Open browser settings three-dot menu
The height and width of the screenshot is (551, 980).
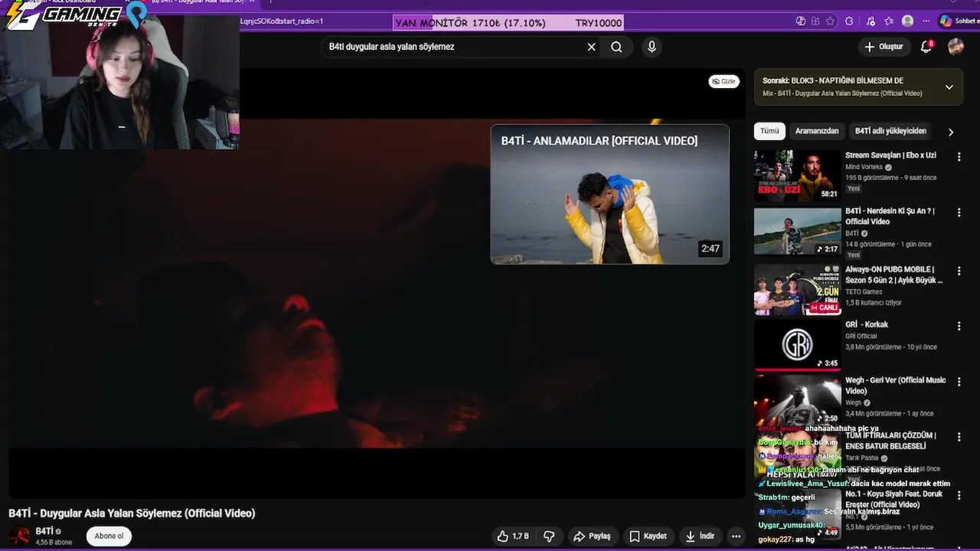point(927,21)
